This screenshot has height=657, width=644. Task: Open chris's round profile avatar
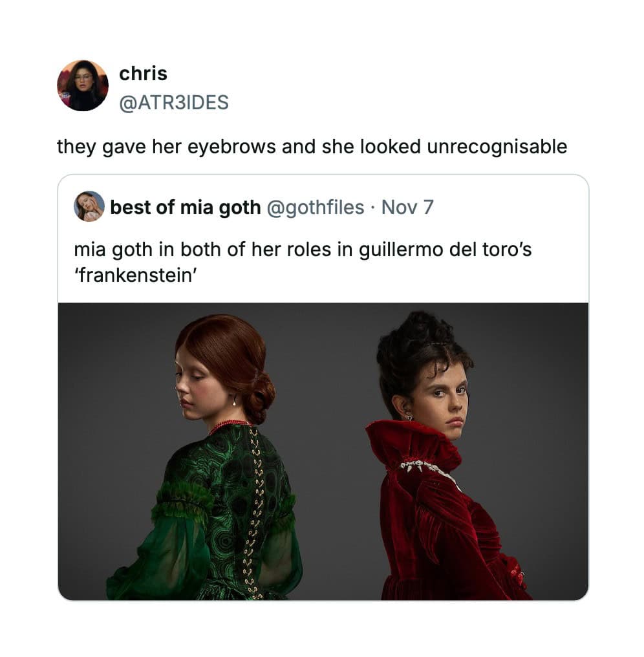click(83, 85)
